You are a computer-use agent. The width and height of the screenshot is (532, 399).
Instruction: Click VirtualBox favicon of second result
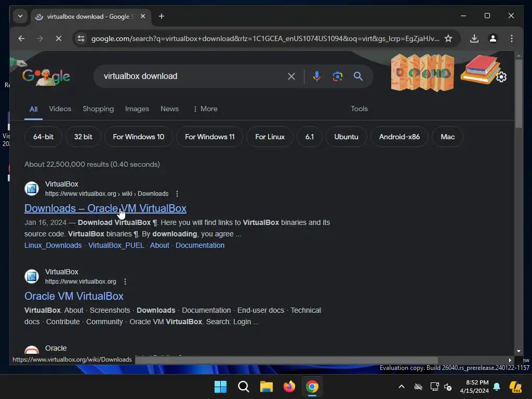(x=32, y=276)
